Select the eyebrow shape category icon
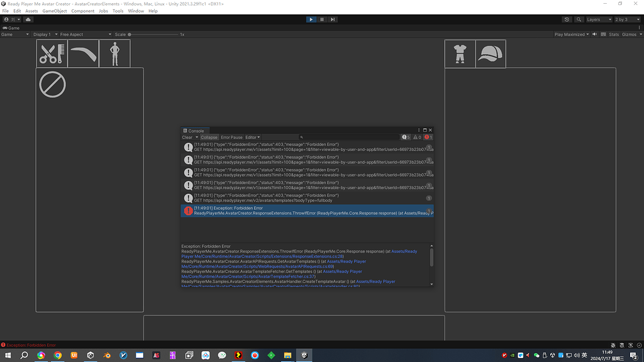Viewport: 644px width, 362px height. 84,53
